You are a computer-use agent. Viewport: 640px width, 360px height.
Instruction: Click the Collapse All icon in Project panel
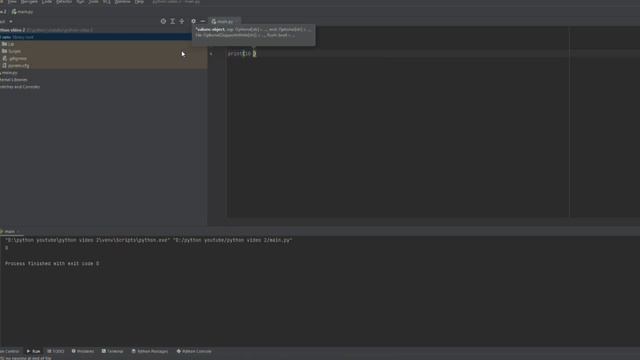click(182, 21)
